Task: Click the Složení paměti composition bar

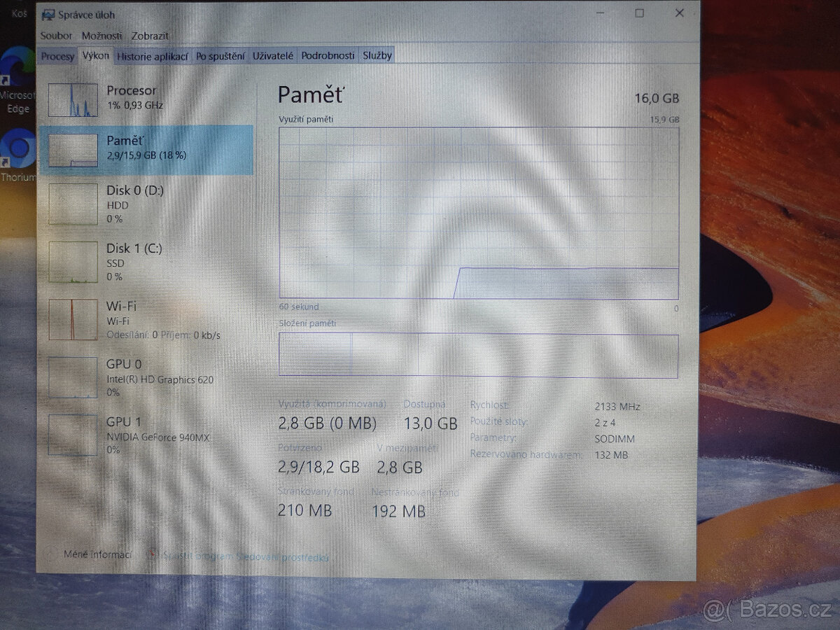Action: pyautogui.click(x=478, y=355)
